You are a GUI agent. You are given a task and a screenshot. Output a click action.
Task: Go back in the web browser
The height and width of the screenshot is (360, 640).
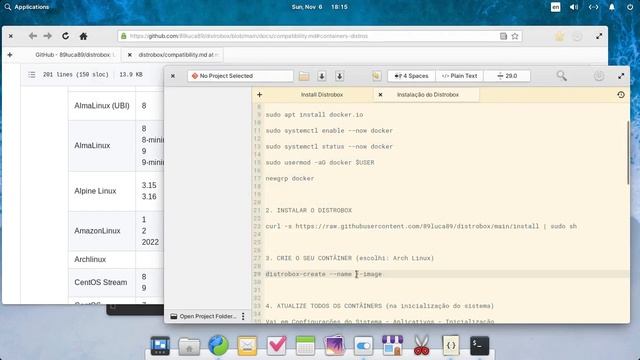(33, 36)
